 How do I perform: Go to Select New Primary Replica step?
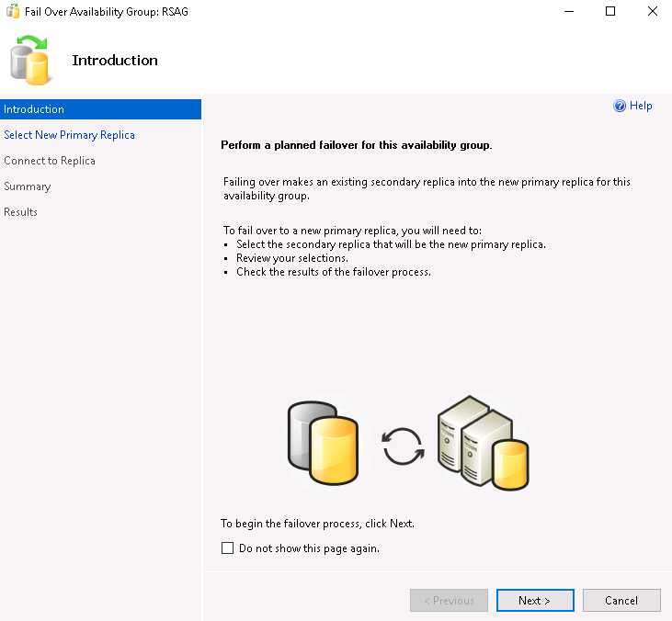click(70, 135)
